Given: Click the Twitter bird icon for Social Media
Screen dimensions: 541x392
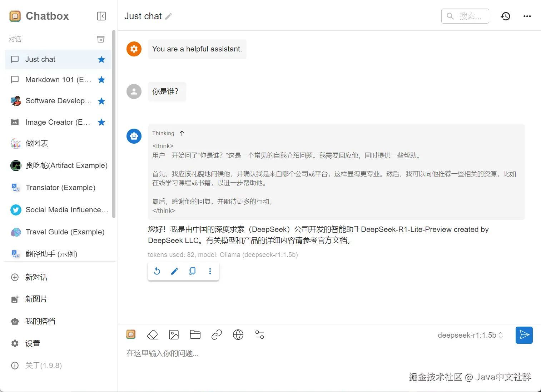Looking at the screenshot, I should click(x=16, y=210).
